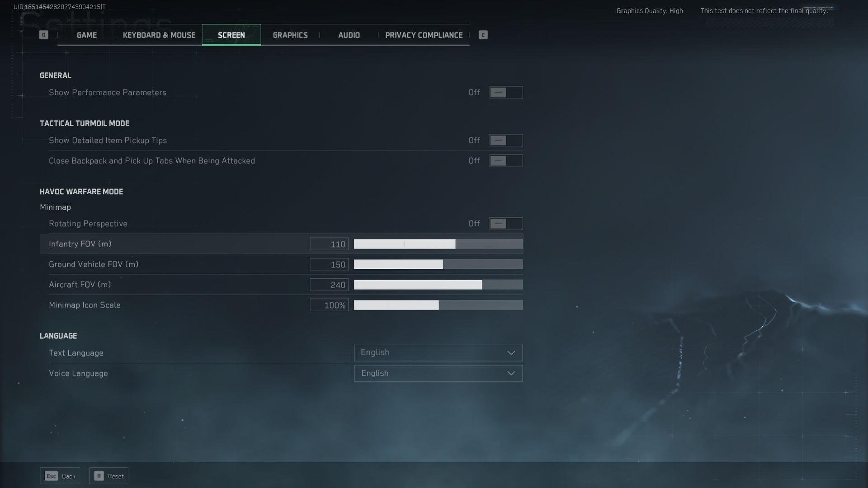Open Voice Language dropdown menu
The height and width of the screenshot is (488, 868).
click(x=438, y=373)
